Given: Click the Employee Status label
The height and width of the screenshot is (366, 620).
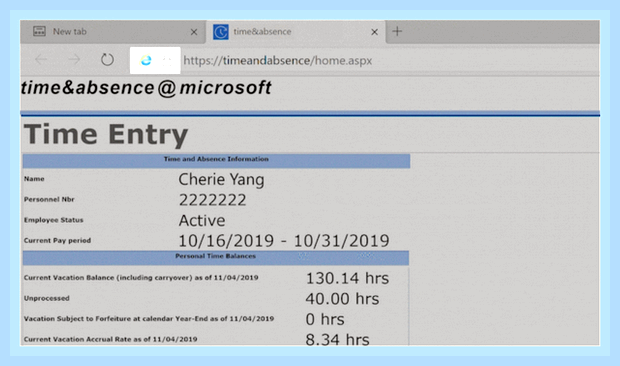Looking at the screenshot, I should coord(53,220).
